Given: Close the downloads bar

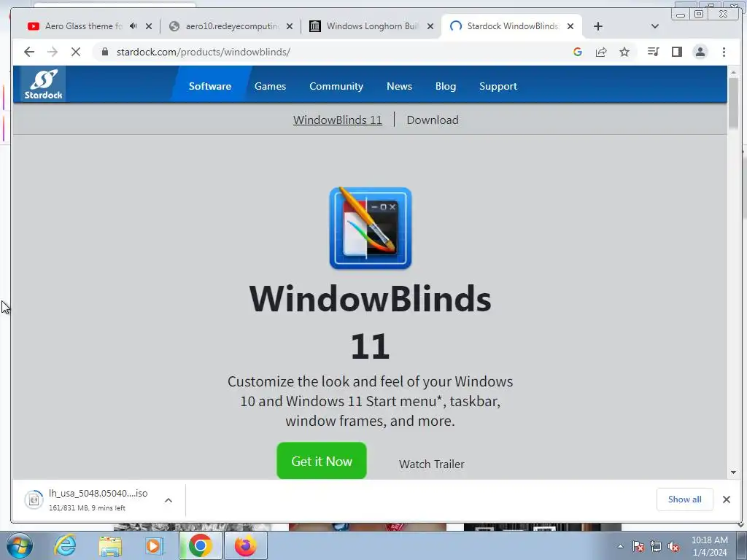Looking at the screenshot, I should tap(726, 499).
